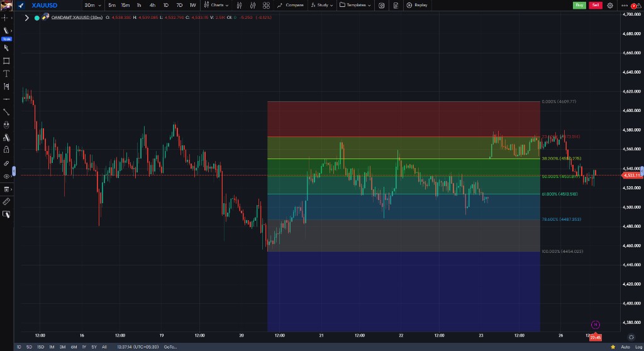Click the GoTo date link
The height and width of the screenshot is (351, 644).
pos(170,347)
